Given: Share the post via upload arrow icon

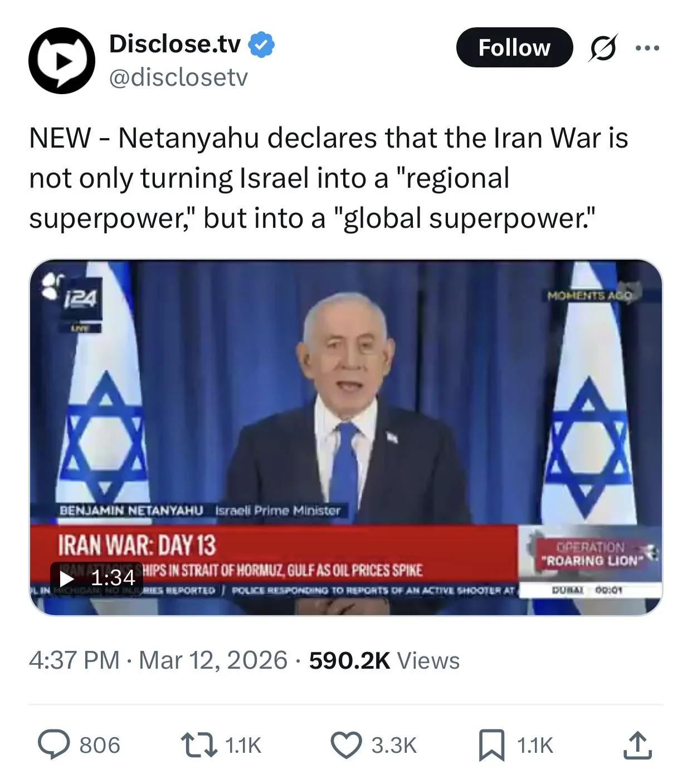Looking at the screenshot, I should 637,745.
